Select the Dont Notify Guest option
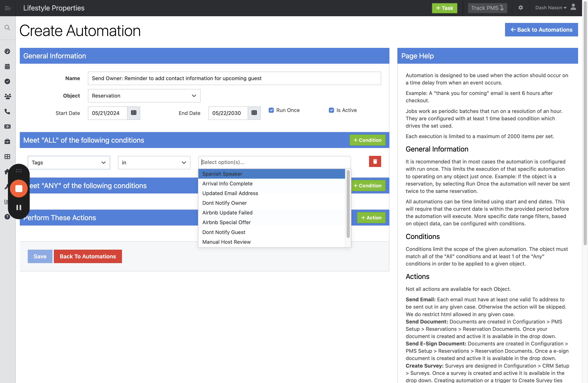Image resolution: width=588 pixels, height=383 pixels. pyautogui.click(x=271, y=232)
